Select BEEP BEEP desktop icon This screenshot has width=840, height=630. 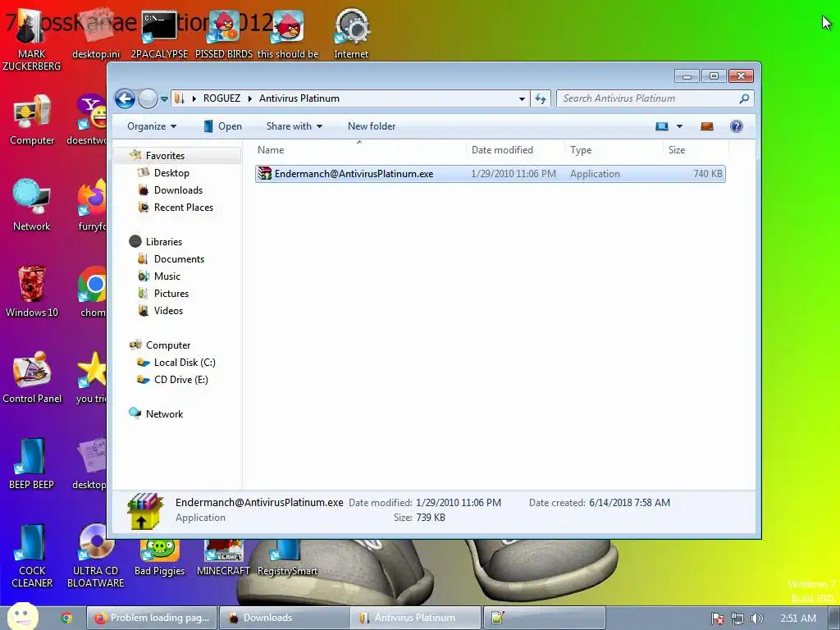pyautogui.click(x=32, y=464)
